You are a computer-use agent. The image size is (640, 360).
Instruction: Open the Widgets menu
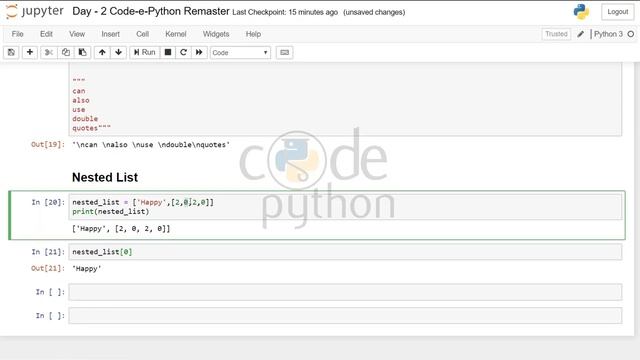click(x=216, y=34)
